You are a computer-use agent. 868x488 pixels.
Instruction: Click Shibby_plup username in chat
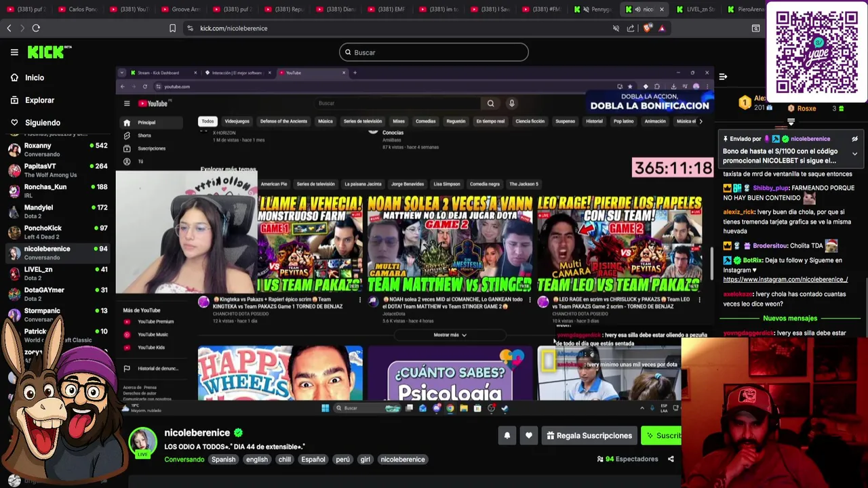coord(771,188)
